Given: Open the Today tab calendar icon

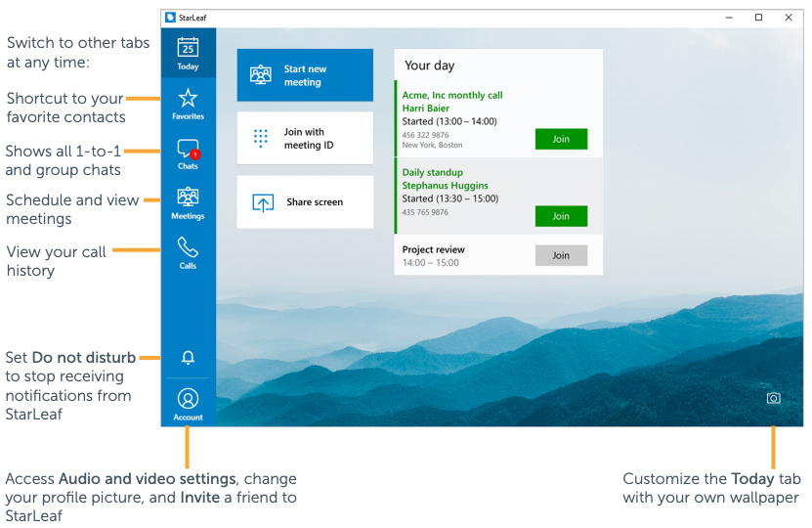Looking at the screenshot, I should pos(188,48).
